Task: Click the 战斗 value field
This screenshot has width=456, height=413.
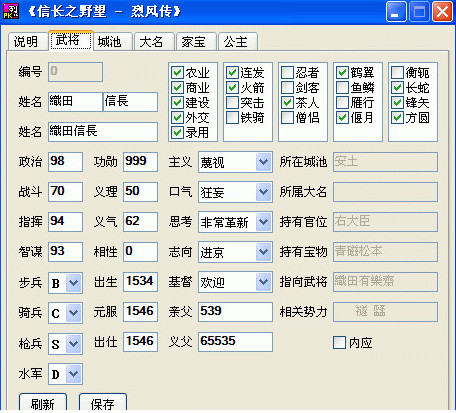Action: 65,192
